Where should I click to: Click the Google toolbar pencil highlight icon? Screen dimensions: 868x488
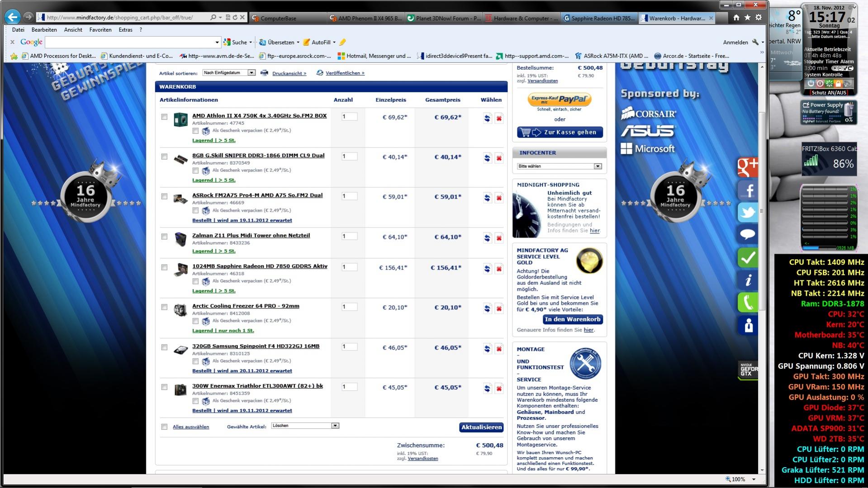(x=342, y=42)
